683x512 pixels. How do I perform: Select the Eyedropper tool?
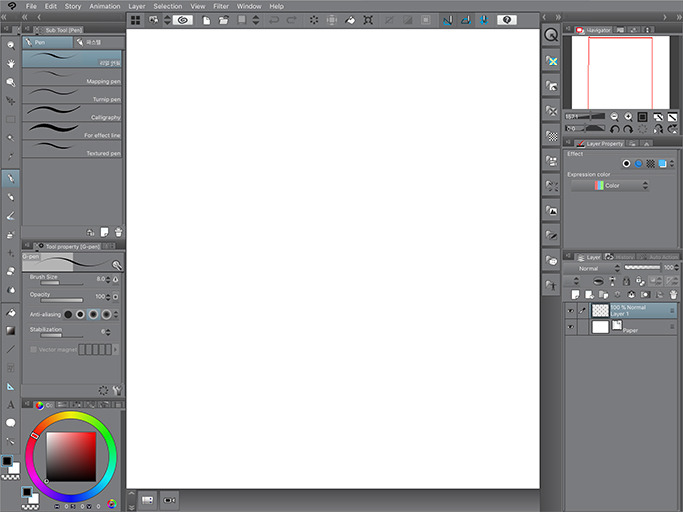click(x=10, y=156)
